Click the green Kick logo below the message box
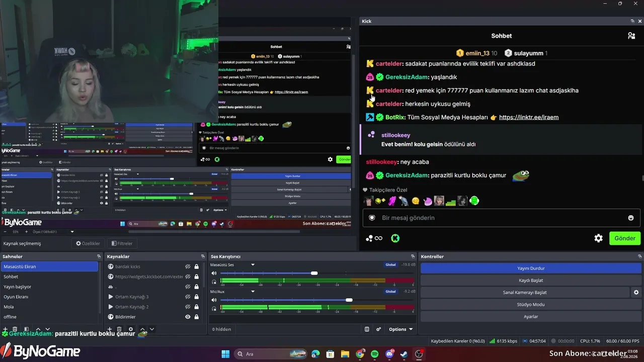The image size is (644, 362). (395, 238)
